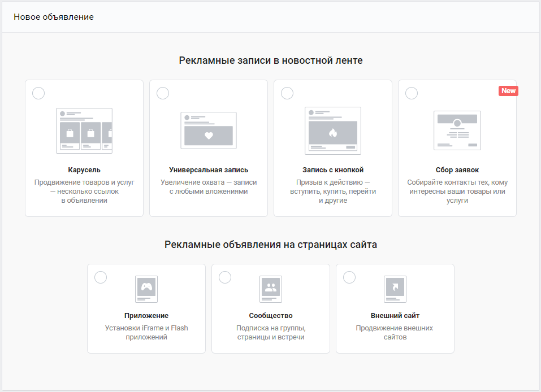The width and height of the screenshot is (541, 392).
Task: Click the Карусель title text
Action: [x=84, y=170]
